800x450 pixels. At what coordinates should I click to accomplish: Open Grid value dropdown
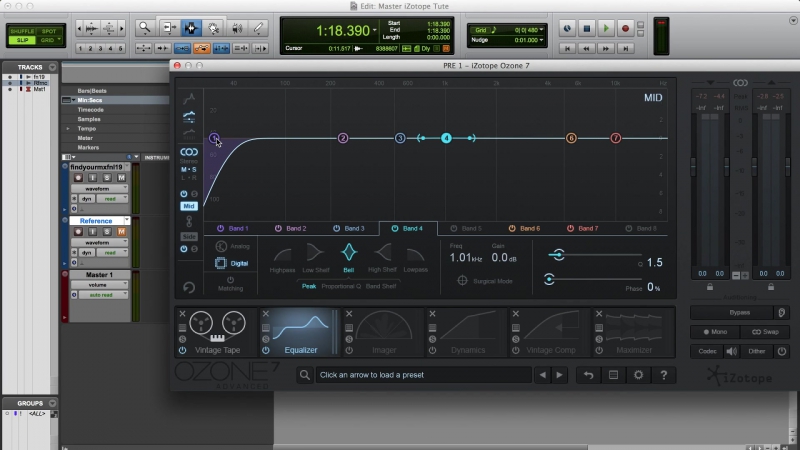(x=541, y=30)
